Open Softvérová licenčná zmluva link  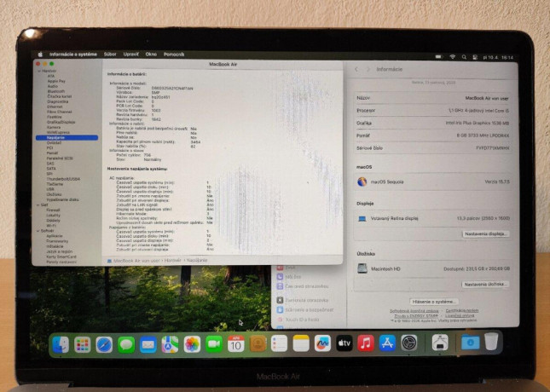point(414,311)
